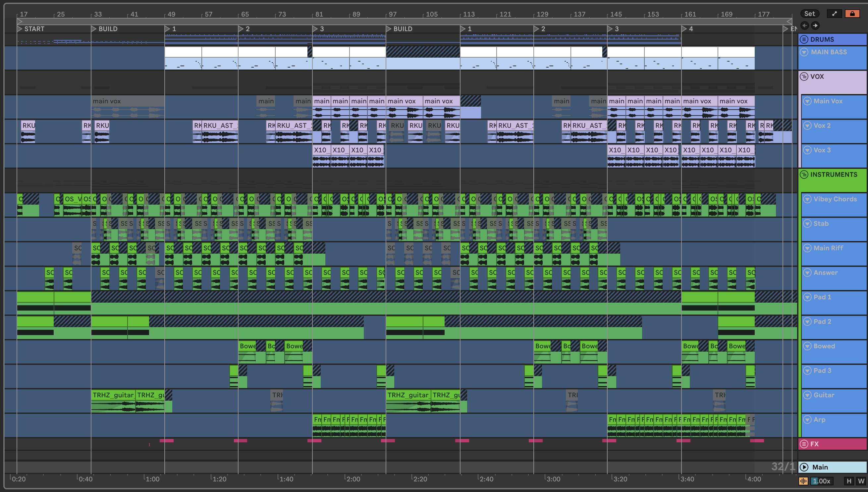Click the loop brace end handle
This screenshot has height=492, width=868.
[789, 22]
